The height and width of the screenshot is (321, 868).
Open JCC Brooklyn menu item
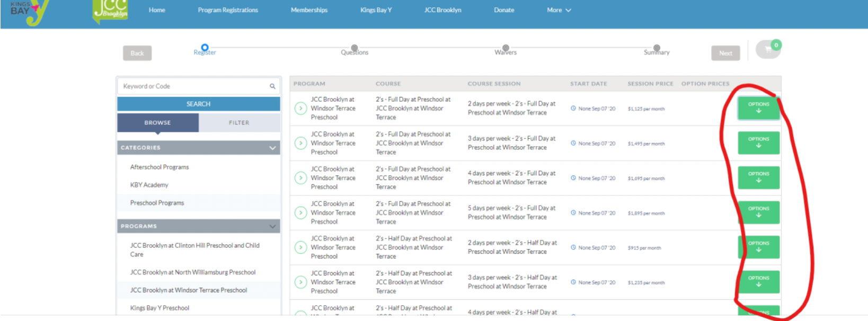[x=442, y=10]
